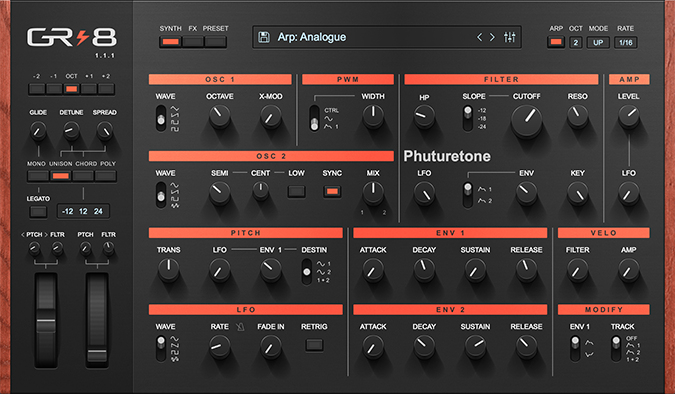
Task: Click the LFO RATE knob
Action: tap(220, 346)
